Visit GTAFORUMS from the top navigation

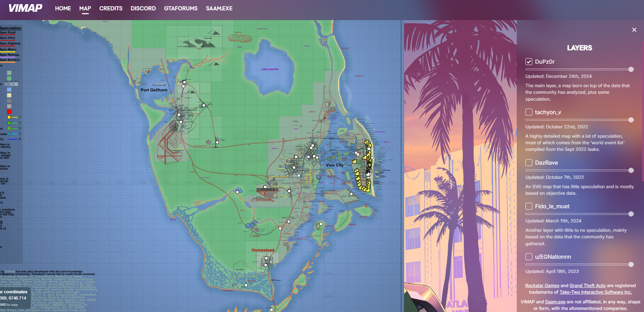pyautogui.click(x=181, y=8)
